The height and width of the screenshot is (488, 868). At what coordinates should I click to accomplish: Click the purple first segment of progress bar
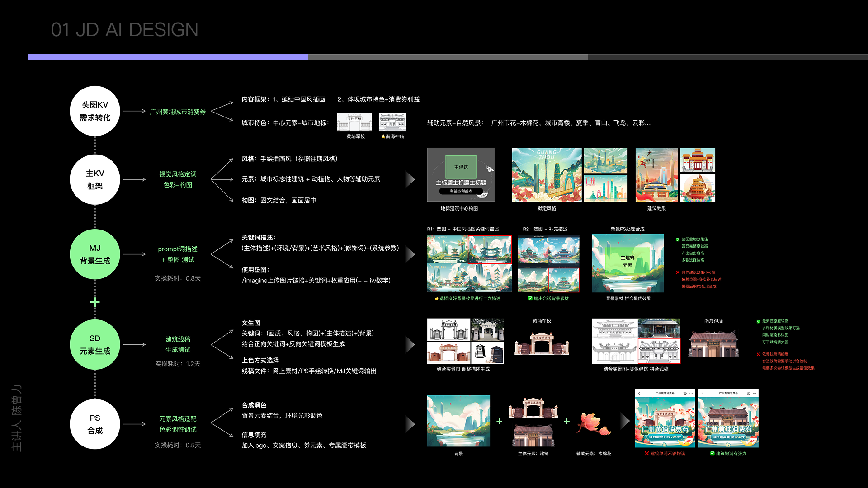167,57
